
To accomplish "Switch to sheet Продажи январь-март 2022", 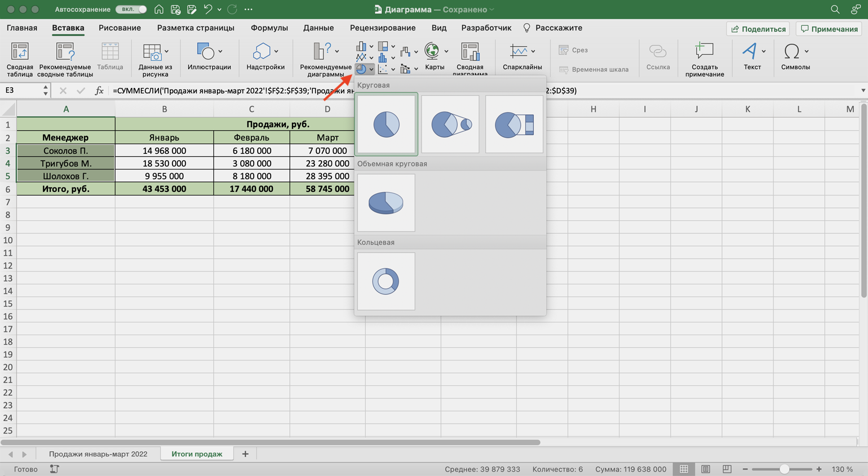I will (x=98, y=454).
